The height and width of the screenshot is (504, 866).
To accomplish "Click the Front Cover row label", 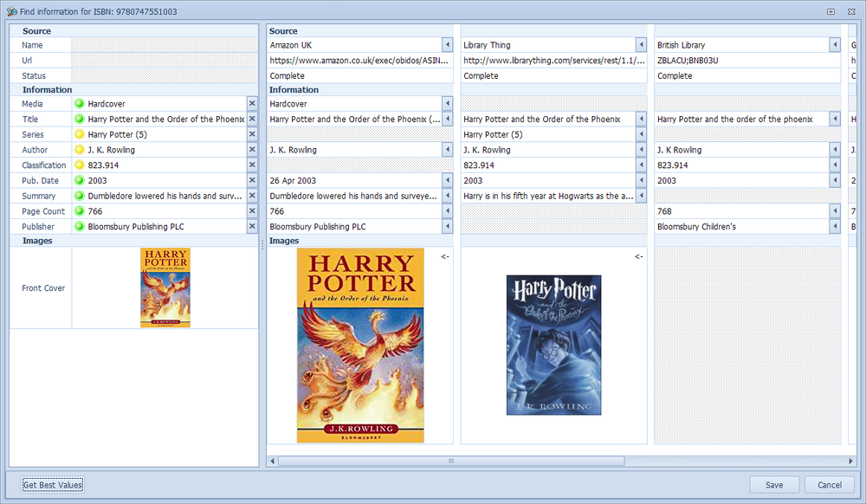I will pos(43,288).
